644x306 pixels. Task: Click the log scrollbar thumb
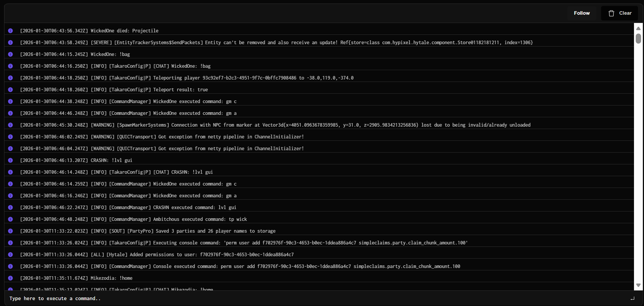(x=638, y=39)
